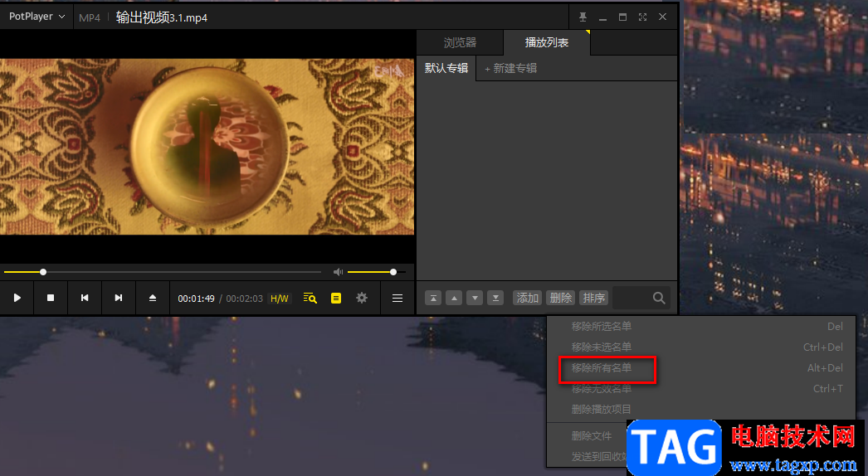The image size is (868, 476).
Task: Choose 移除无效名单 from the menu
Action: [x=701, y=389]
